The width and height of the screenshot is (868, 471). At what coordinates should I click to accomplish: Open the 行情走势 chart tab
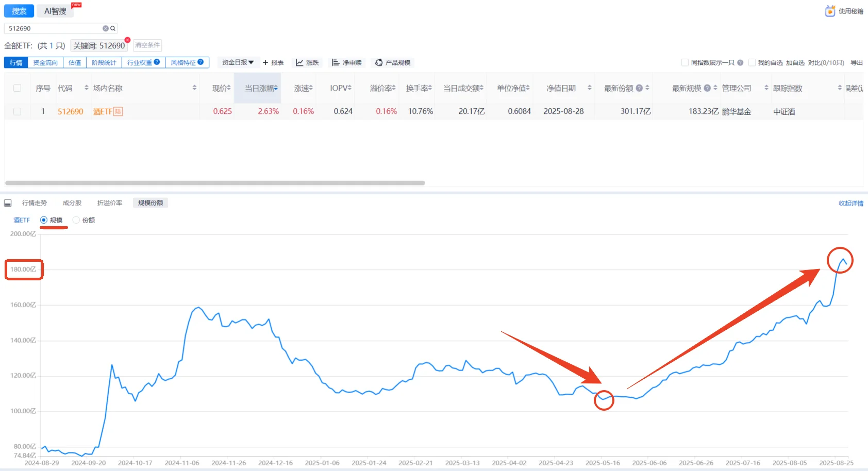click(x=35, y=203)
